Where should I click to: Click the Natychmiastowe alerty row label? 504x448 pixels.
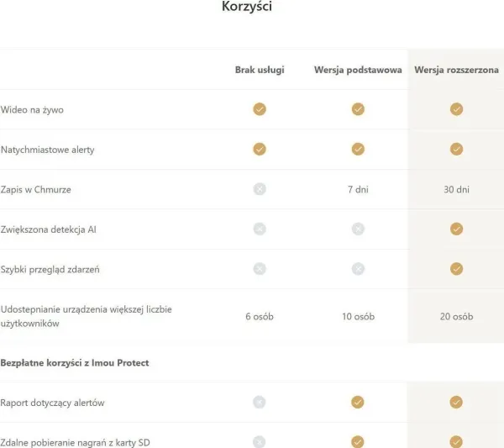pos(48,150)
